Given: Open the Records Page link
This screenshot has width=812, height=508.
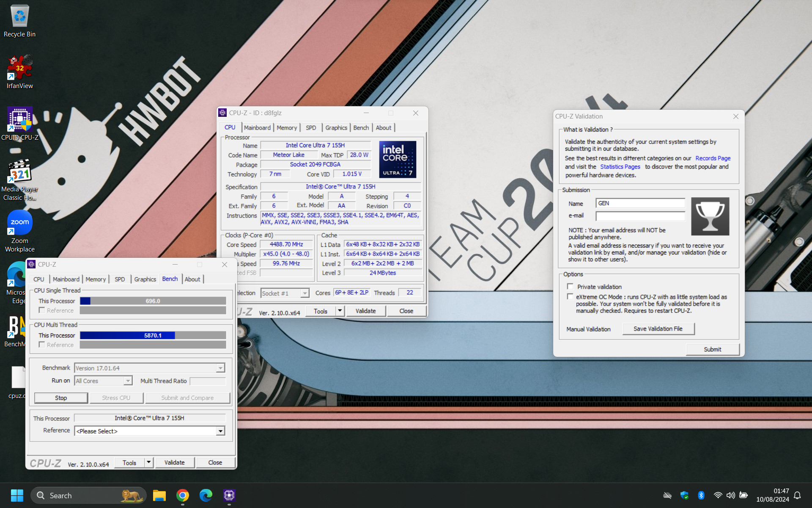Looking at the screenshot, I should pos(713,158).
